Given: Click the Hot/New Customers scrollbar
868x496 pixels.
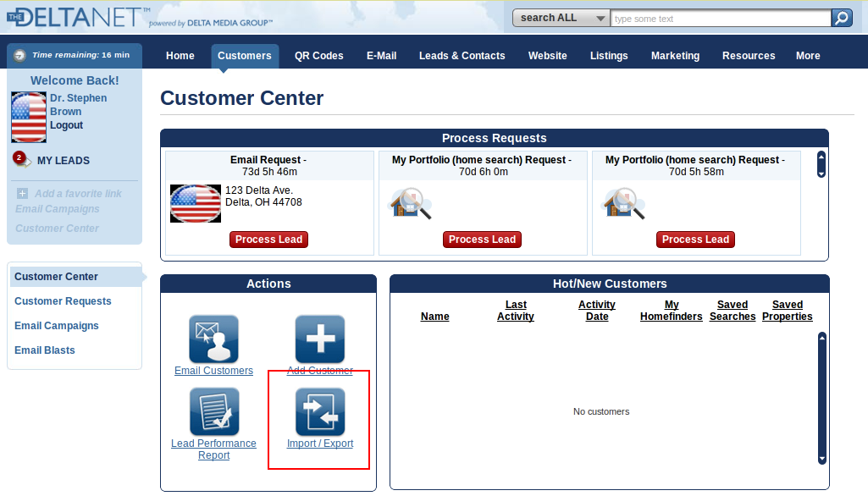Looking at the screenshot, I should 822,399.
